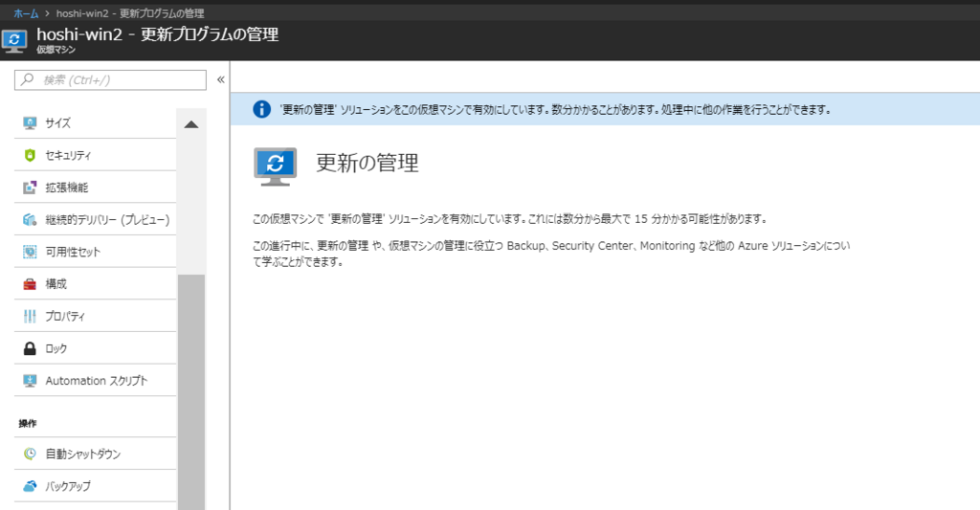Screen dimensions: 980x510
Task: Collapse the sidebar with double chevron
Action: pos(221,79)
